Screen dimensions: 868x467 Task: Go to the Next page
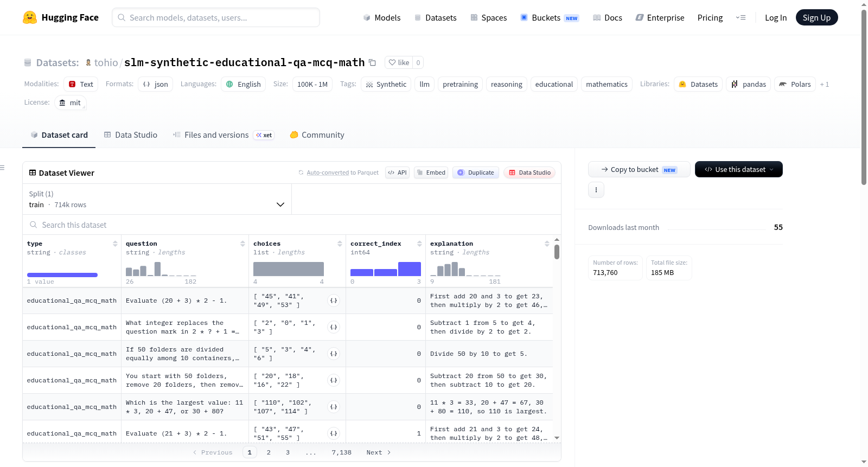point(379,452)
